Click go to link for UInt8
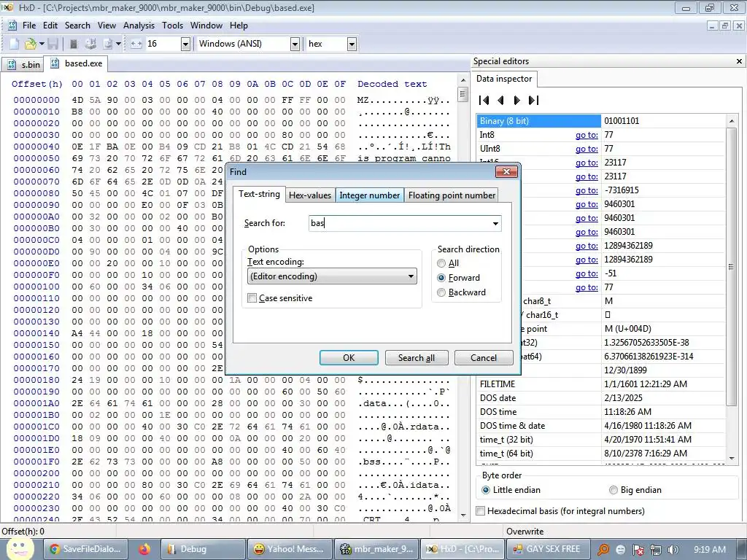The width and height of the screenshot is (747, 560). [x=587, y=149]
